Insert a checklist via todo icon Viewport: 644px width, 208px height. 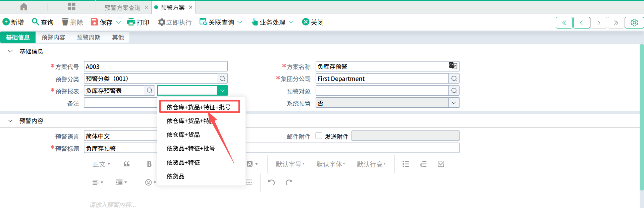click(441, 164)
